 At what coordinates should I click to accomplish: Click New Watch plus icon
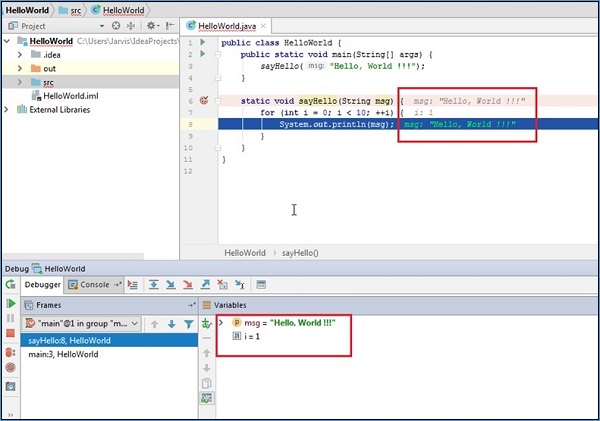point(207,324)
